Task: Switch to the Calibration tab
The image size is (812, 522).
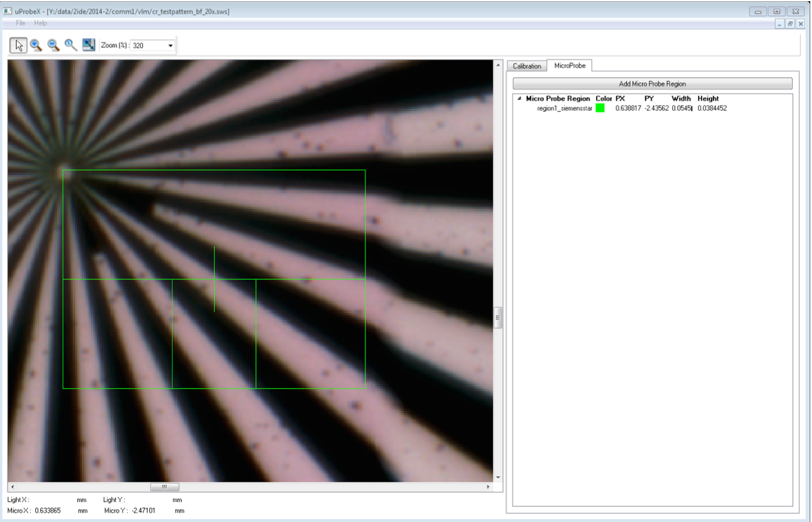Action: [x=526, y=66]
